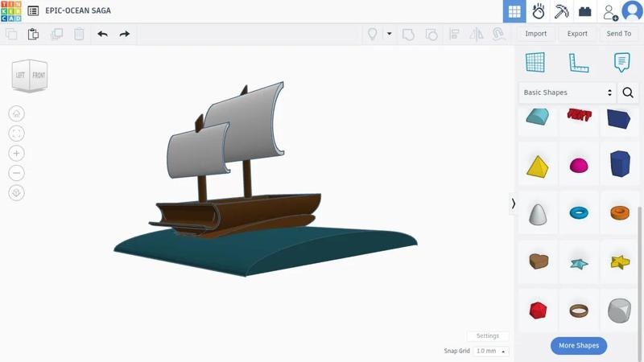Search shapes with magnifier icon

(x=628, y=93)
